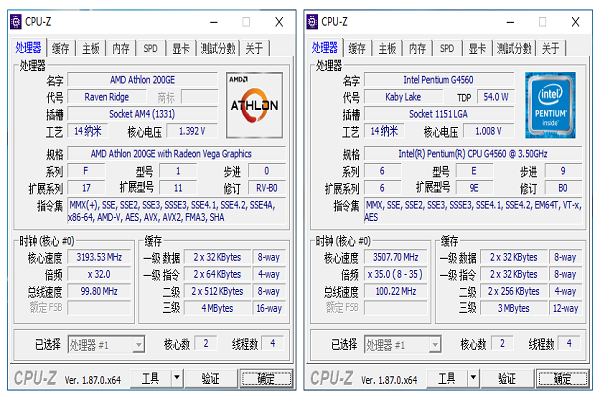
Task: Open the 显卡 tab in the left window
Action: (181, 48)
